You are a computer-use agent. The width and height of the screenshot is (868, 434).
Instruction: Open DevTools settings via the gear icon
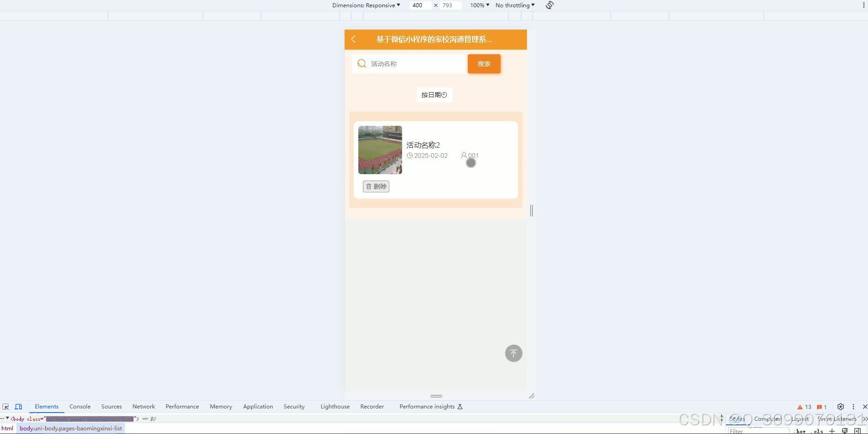tap(840, 406)
